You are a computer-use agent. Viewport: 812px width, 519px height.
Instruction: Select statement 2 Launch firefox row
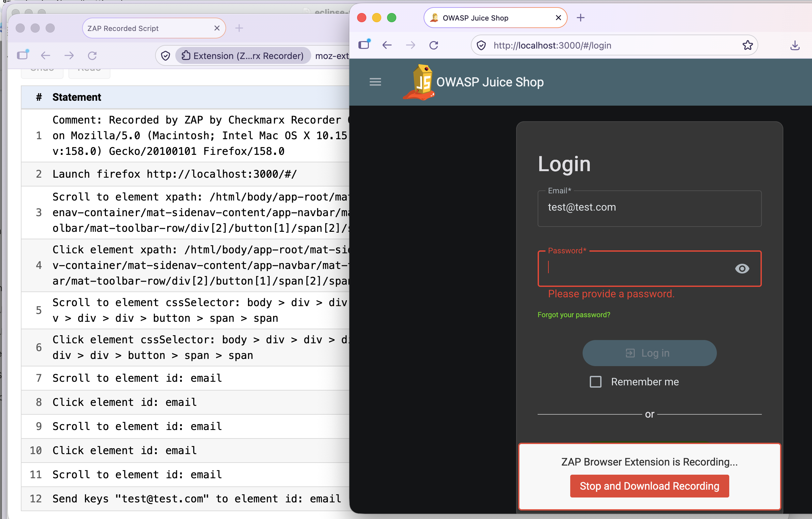click(x=185, y=174)
